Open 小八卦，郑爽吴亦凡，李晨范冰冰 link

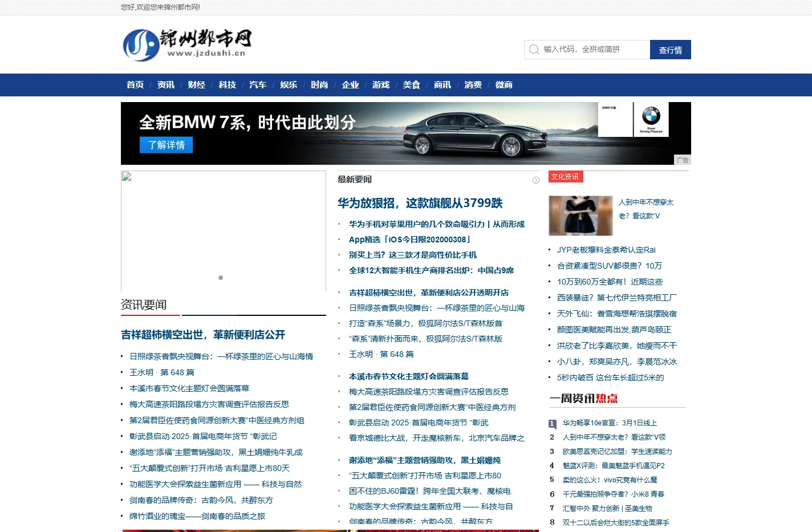pos(617,362)
